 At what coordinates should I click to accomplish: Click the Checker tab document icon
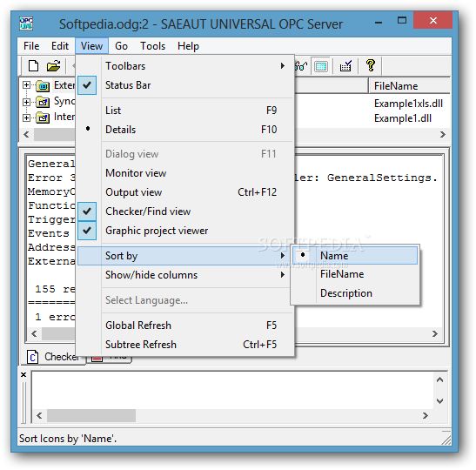[32, 357]
